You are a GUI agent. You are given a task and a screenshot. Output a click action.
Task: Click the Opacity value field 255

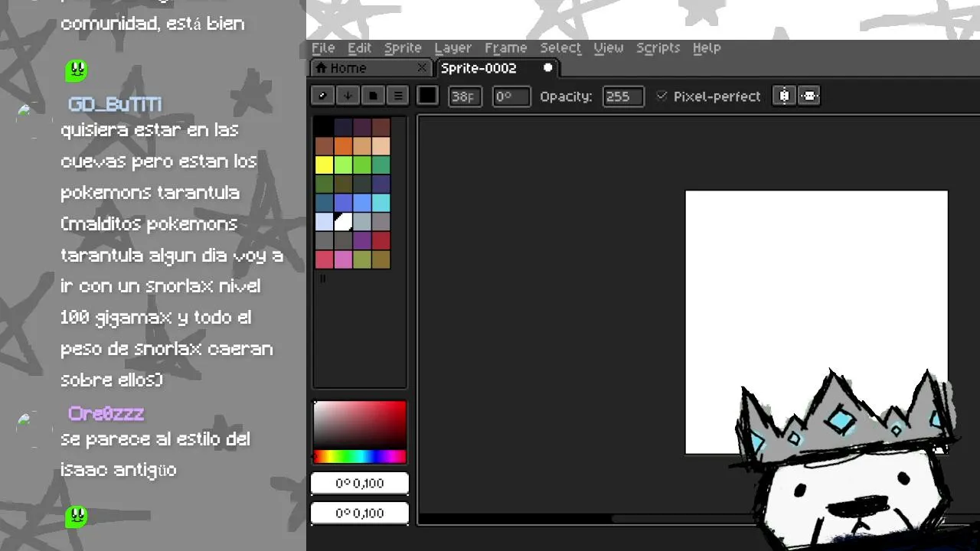coord(622,96)
